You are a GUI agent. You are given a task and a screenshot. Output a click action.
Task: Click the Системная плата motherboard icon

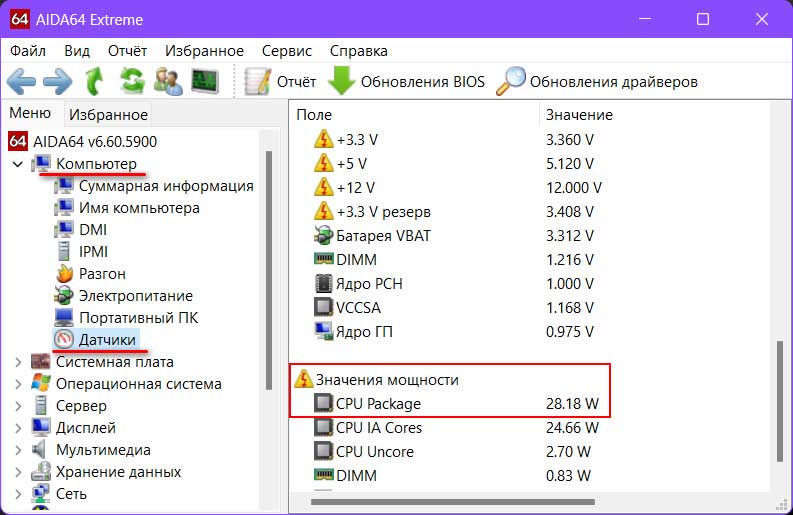[40, 362]
